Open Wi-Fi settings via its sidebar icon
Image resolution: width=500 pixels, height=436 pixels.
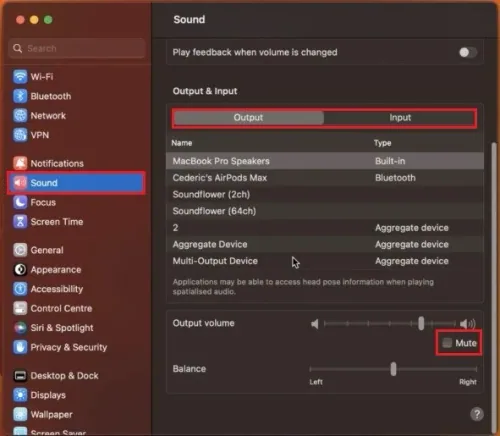[20, 77]
